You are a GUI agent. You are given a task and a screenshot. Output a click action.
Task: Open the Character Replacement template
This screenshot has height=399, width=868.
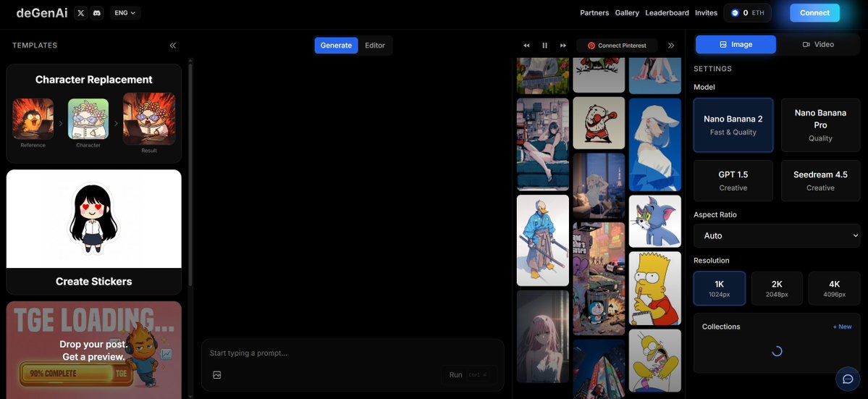[94, 114]
